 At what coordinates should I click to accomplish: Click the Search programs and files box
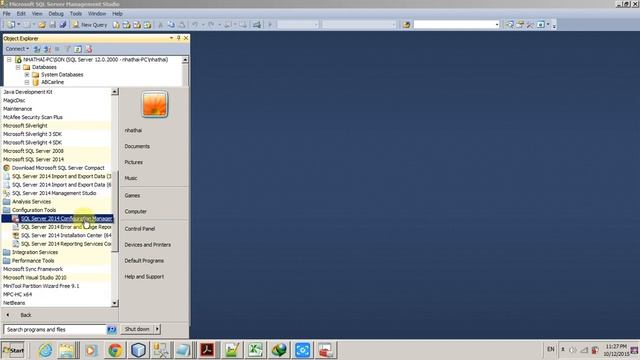pyautogui.click(x=55, y=329)
